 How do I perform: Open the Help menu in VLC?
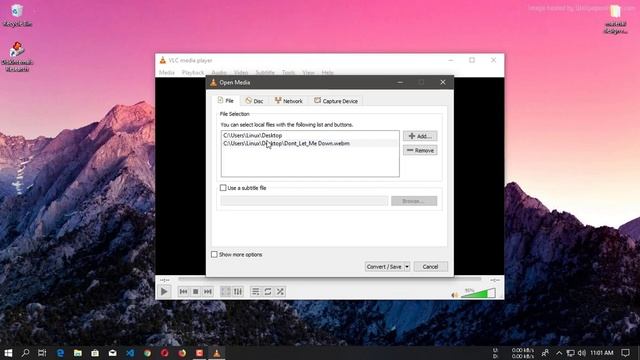(x=327, y=72)
